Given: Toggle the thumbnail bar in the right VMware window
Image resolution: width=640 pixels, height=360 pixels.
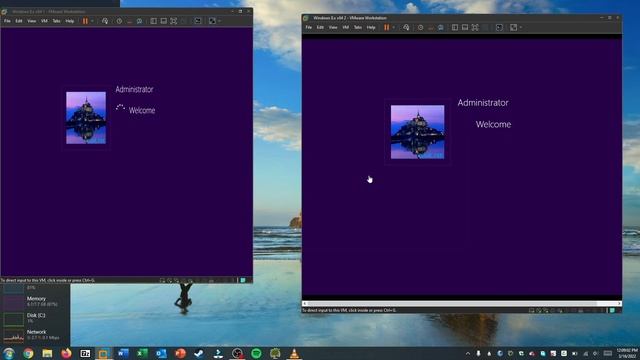Looking at the screenshot, I should [x=465, y=27].
